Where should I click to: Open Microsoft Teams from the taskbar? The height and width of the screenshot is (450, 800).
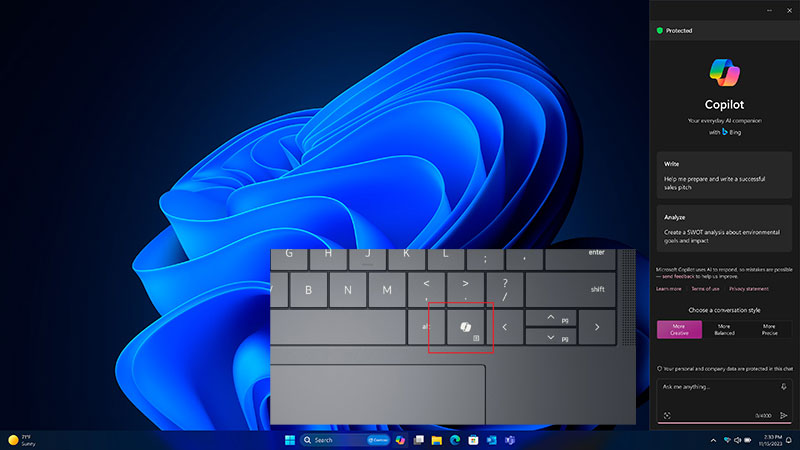pos(509,440)
